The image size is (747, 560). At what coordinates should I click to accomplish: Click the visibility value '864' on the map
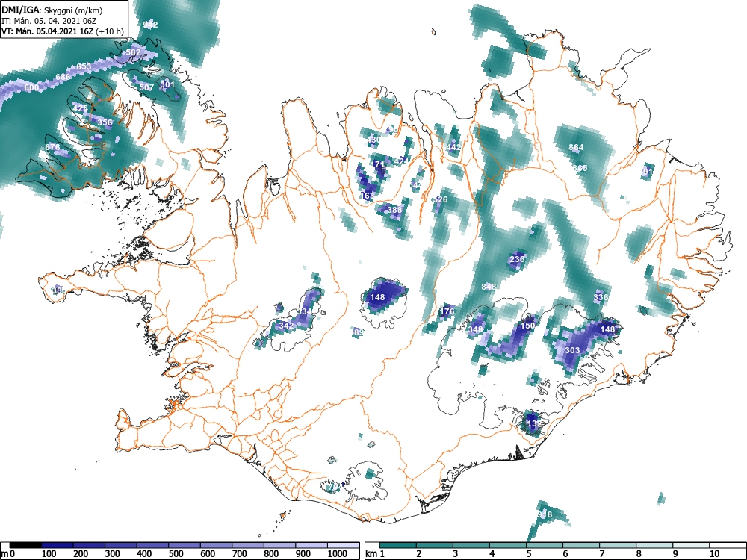(576, 147)
